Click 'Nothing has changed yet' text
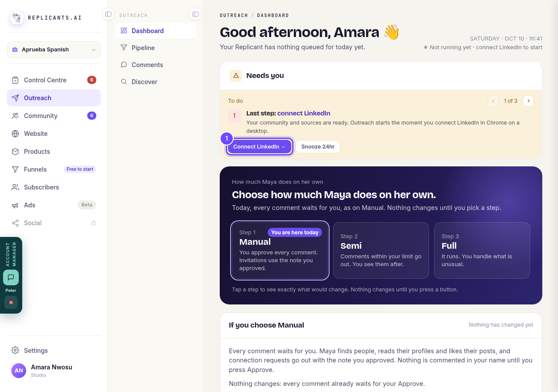 [501, 325]
